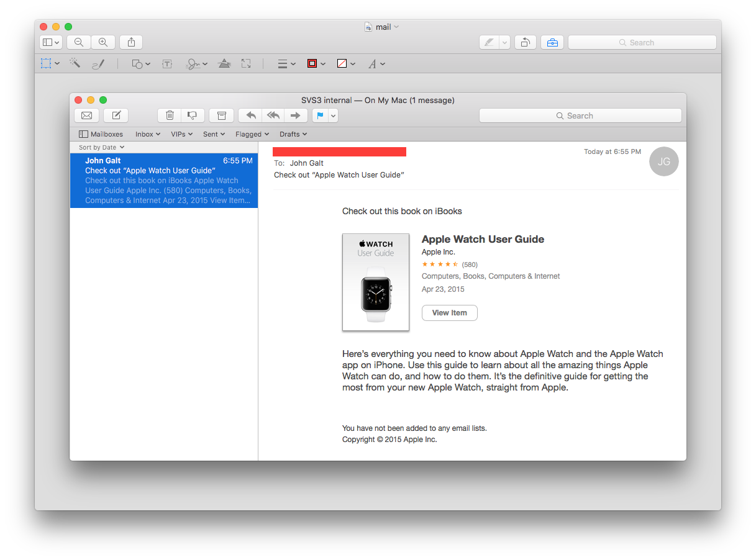Viewport: 756px width, 560px height.
Task: Click Get Mail envelope icon in Mail window
Action: (87, 115)
